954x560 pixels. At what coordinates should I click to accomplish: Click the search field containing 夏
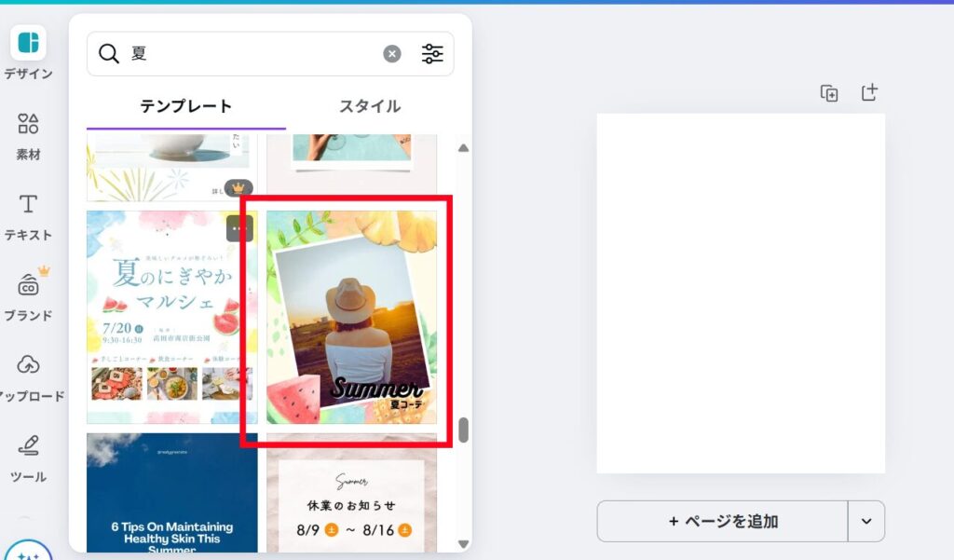pos(270,53)
